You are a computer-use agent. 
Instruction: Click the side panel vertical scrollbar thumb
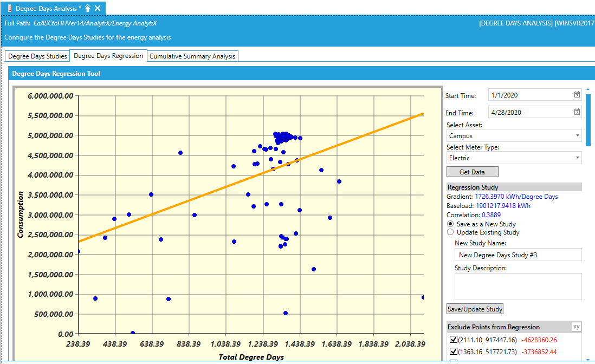coord(588,119)
